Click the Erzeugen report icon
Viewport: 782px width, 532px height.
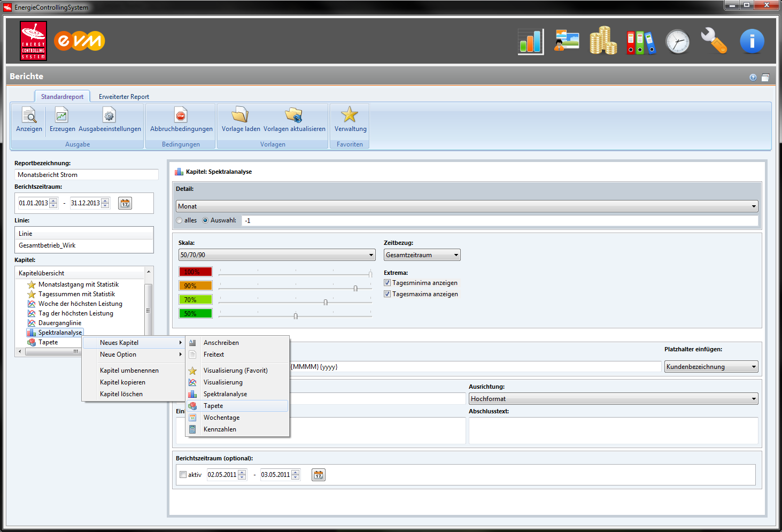[x=62, y=115]
